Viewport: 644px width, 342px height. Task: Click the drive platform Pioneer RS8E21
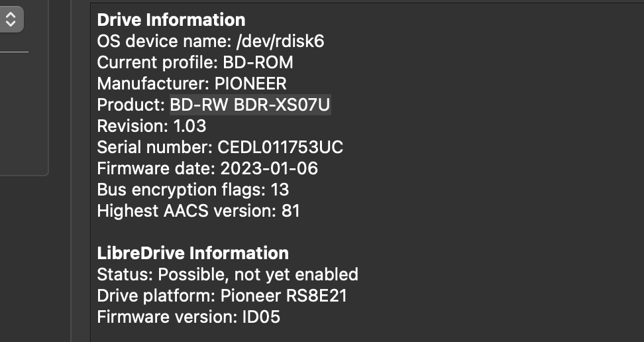click(284, 296)
